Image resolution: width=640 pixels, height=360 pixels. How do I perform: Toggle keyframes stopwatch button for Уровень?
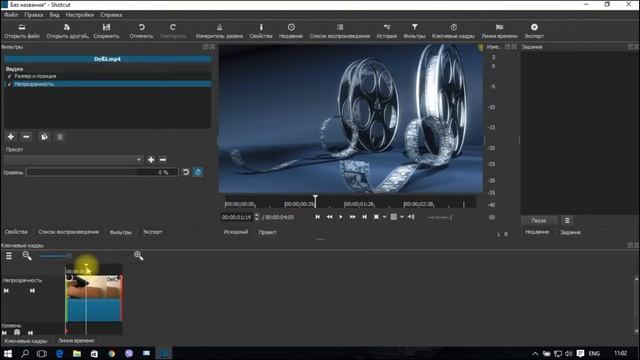point(198,172)
